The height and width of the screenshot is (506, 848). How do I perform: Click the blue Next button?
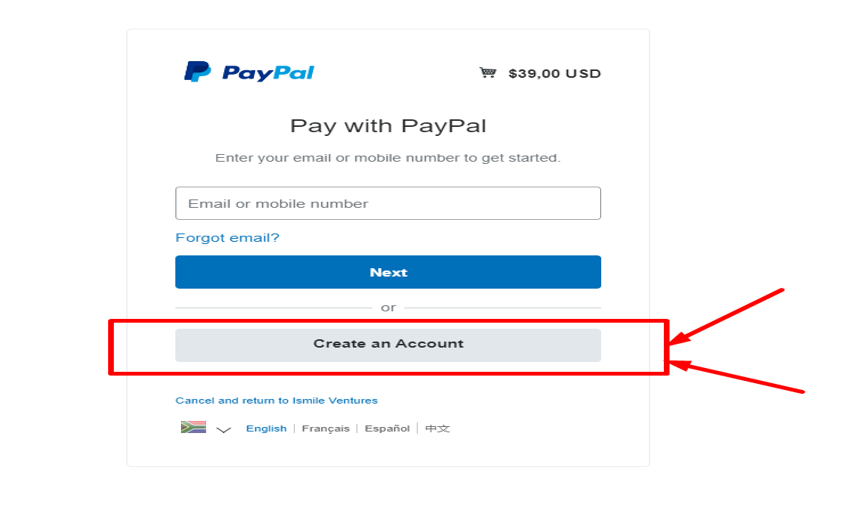[x=388, y=272]
